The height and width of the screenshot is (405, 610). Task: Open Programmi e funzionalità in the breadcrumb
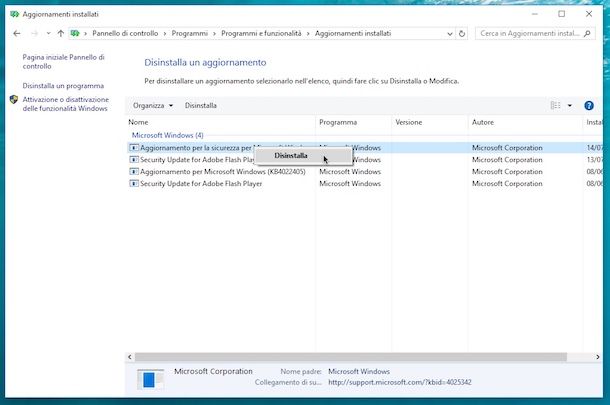261,33
